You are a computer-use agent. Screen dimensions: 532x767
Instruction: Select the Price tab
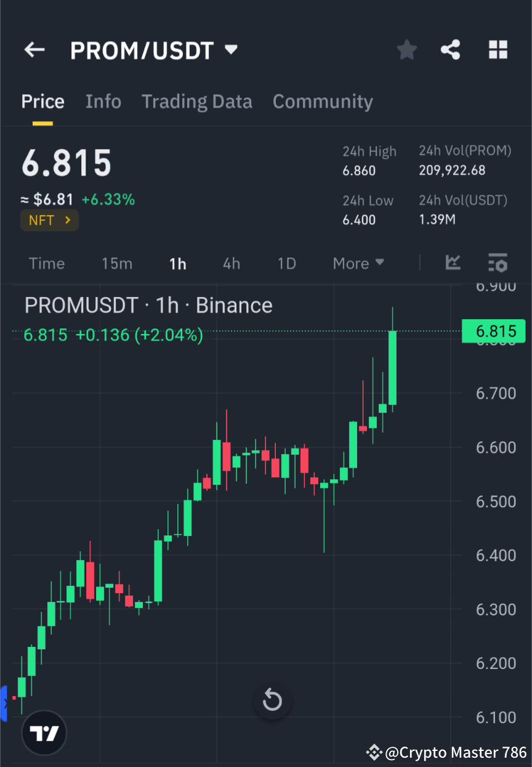click(x=42, y=101)
